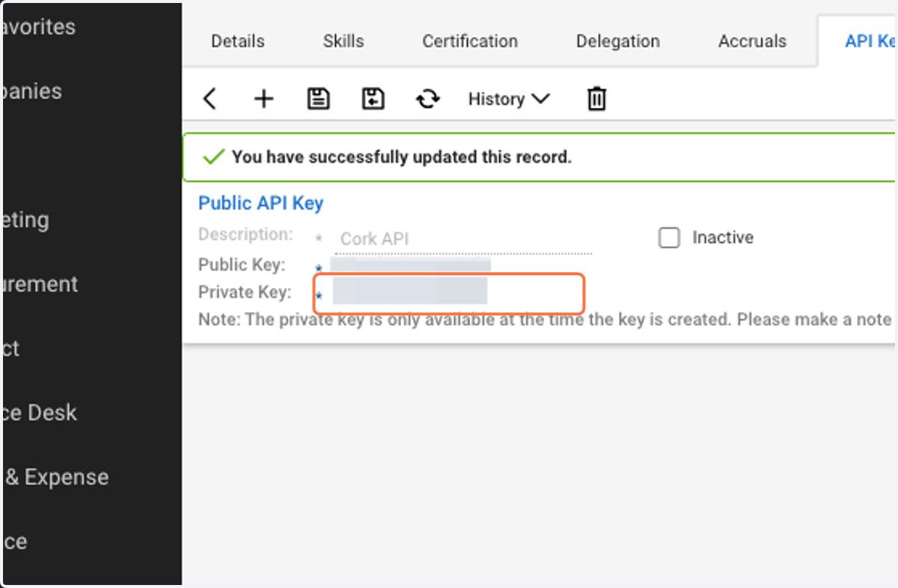The height and width of the screenshot is (588, 898).
Task: Open Marketing in the sidebar
Action: [x=25, y=220]
